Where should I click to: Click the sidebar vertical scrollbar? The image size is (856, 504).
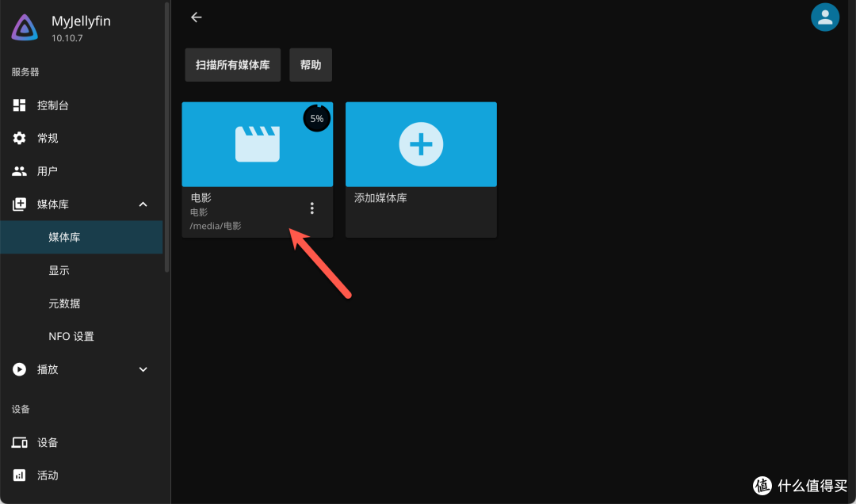point(167,136)
